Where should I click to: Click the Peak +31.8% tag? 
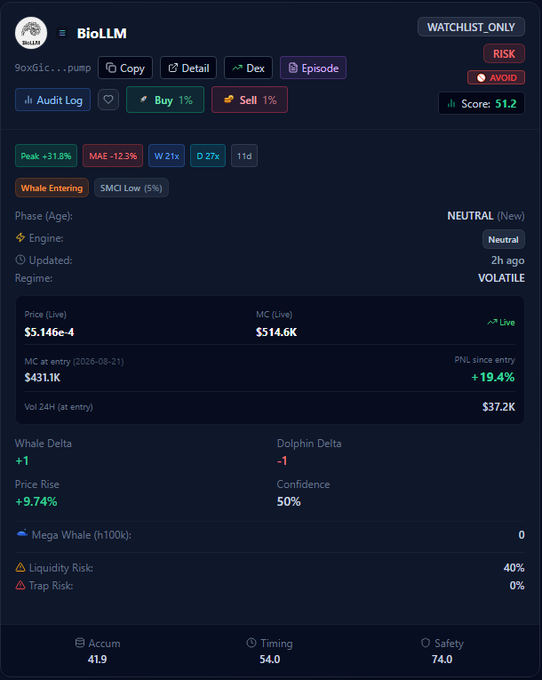coord(46,156)
